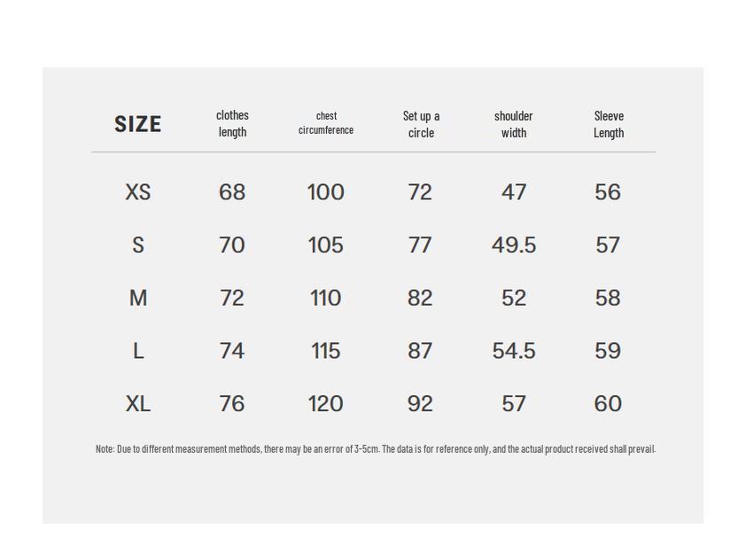
Task: Click the M size row label
Action: [138, 299]
